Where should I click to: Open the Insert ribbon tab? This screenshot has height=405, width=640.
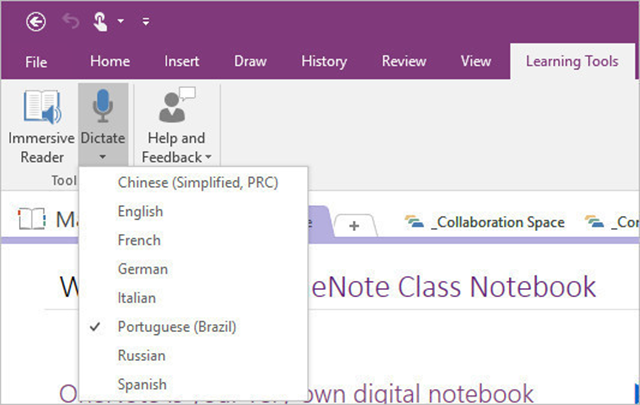pyautogui.click(x=182, y=61)
